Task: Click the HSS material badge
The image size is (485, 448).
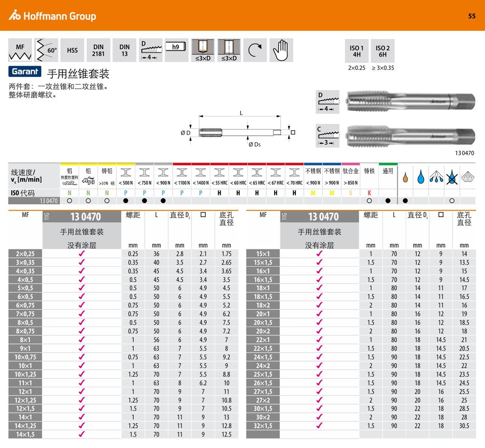Action: click(x=72, y=50)
